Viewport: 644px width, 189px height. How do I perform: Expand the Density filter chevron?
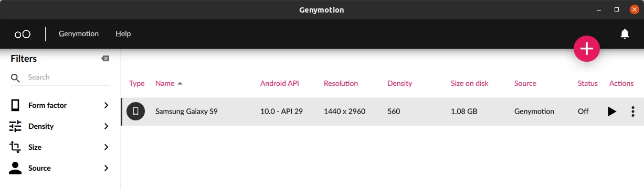107,126
